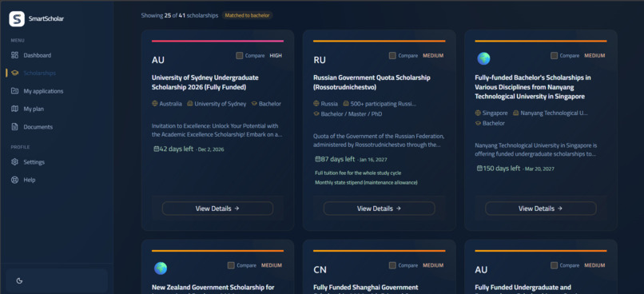The image size is (644, 294).
Task: Open University of Sydney Undergraduate Scholarship title
Action: point(205,82)
